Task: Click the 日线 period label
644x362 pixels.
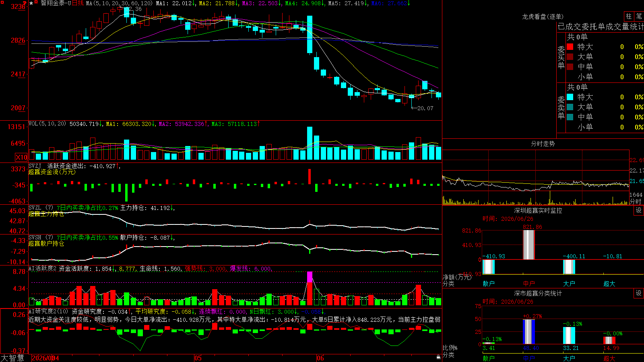Action: pyautogui.click(x=78, y=3)
